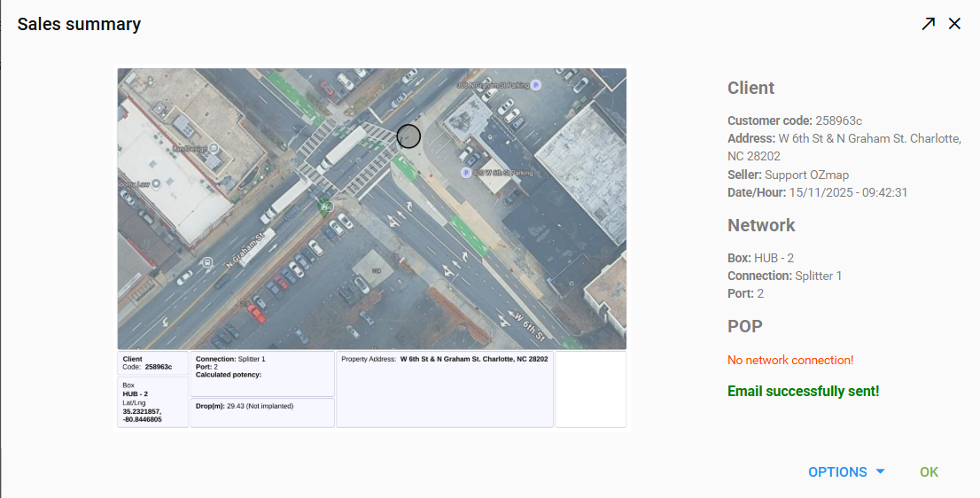980x498 pixels.
Task: Click the aerial map thumbnail image
Action: pyautogui.click(x=372, y=209)
